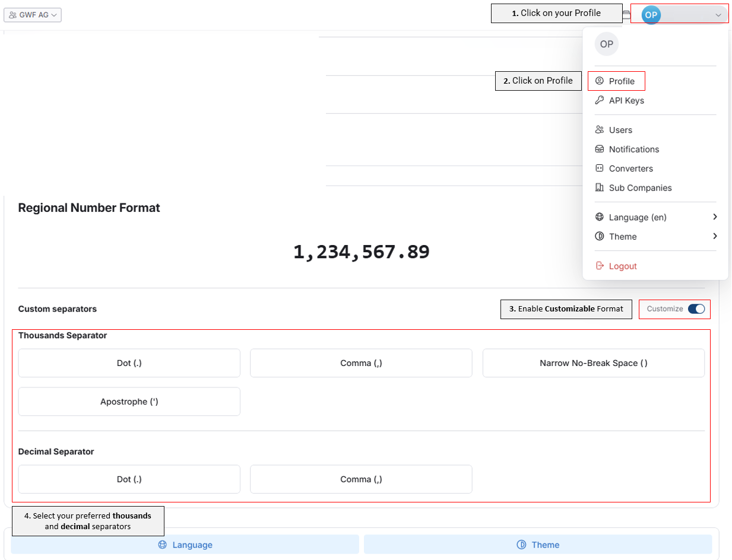Open the profile dropdown chevron in header

(718, 15)
